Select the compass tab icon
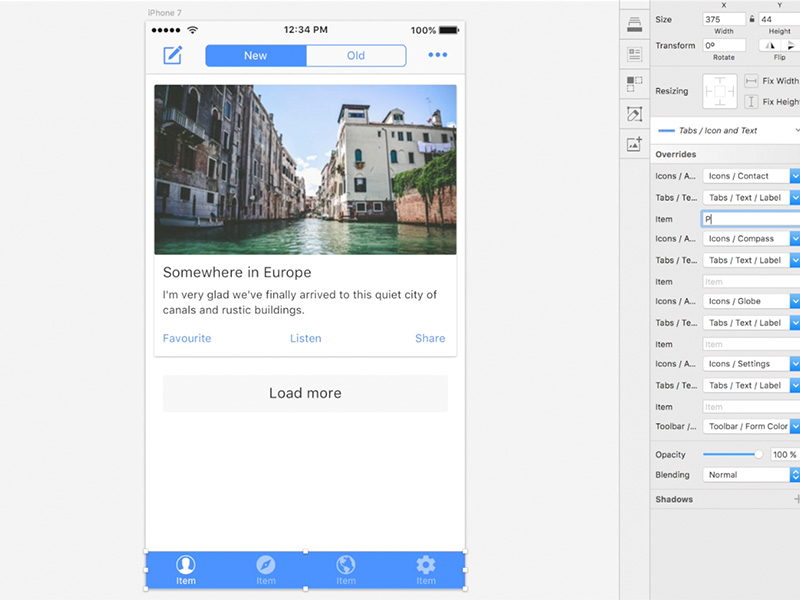This screenshot has height=600, width=800. [266, 565]
